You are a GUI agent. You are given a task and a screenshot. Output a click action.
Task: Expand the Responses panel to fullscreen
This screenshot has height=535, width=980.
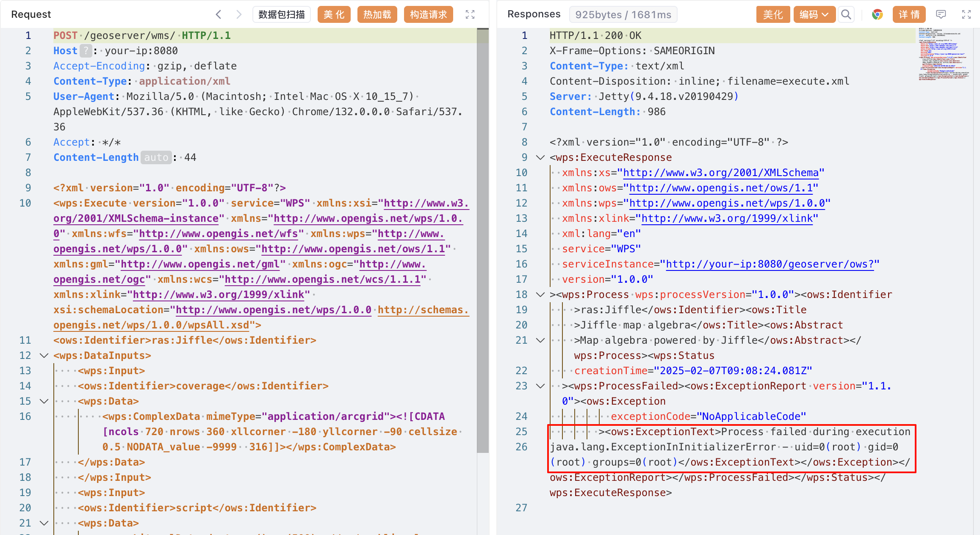click(966, 14)
